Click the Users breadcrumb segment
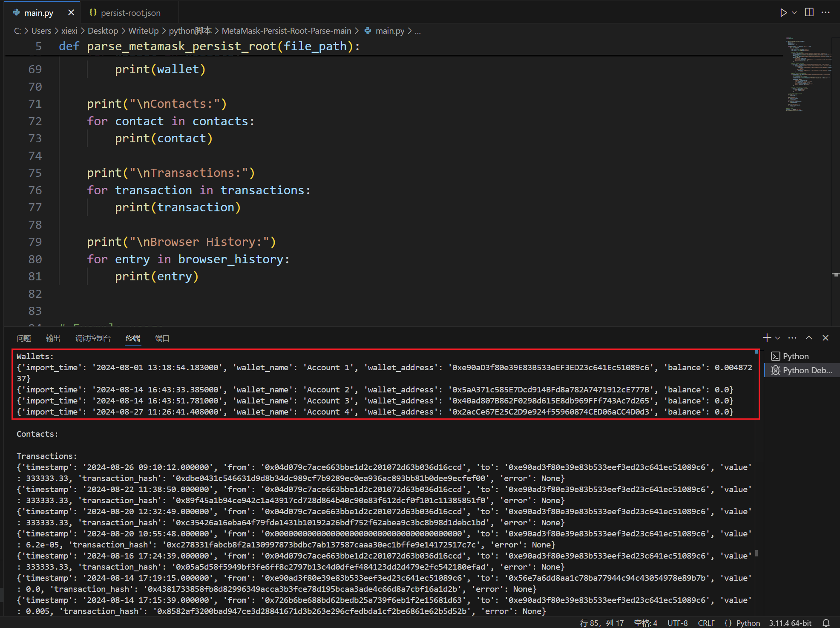This screenshot has width=840, height=628. [x=41, y=31]
